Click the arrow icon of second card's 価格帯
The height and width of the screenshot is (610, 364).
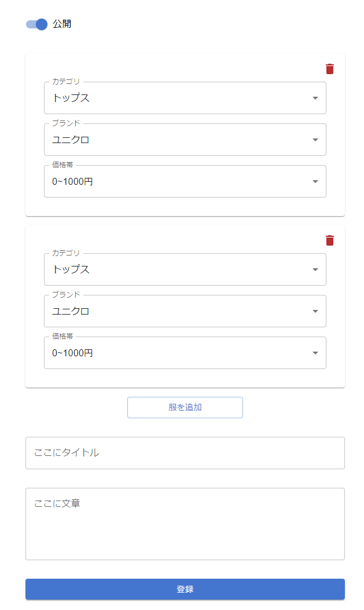coord(315,353)
